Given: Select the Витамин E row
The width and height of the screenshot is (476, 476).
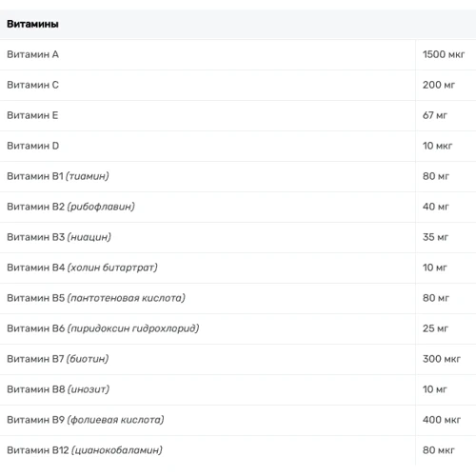Looking at the screenshot, I should point(238,115).
